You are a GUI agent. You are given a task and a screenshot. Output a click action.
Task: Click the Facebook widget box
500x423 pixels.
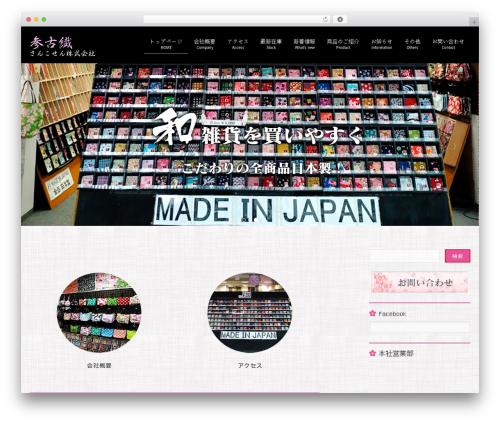(x=420, y=327)
